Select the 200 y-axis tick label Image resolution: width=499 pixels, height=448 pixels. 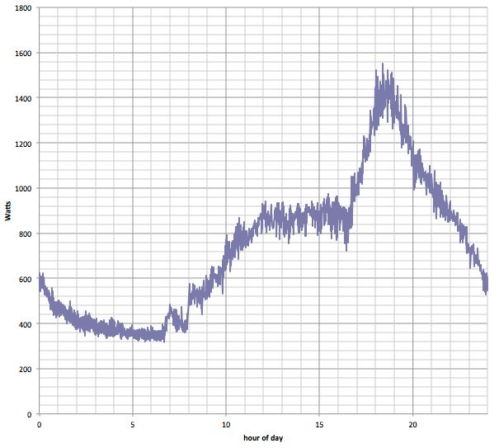(25, 369)
